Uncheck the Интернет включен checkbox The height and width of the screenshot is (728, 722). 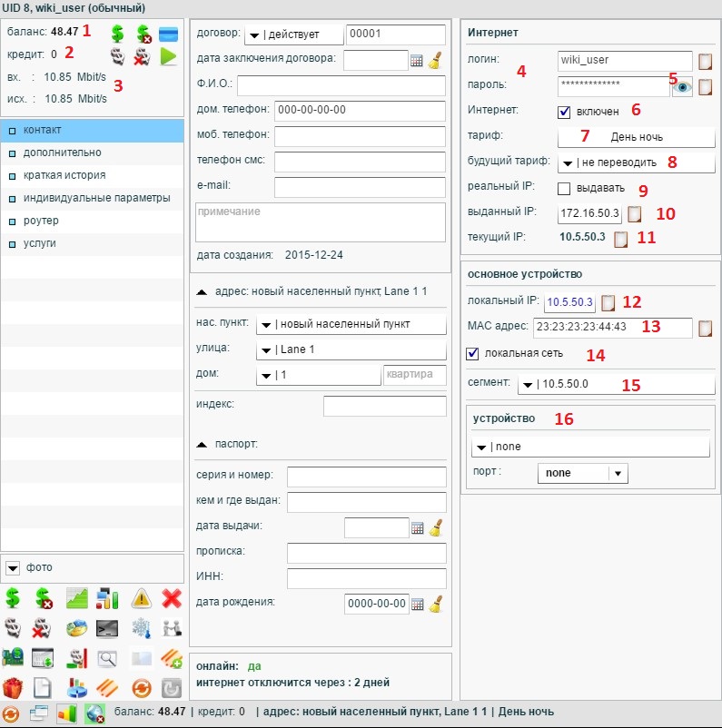564,112
